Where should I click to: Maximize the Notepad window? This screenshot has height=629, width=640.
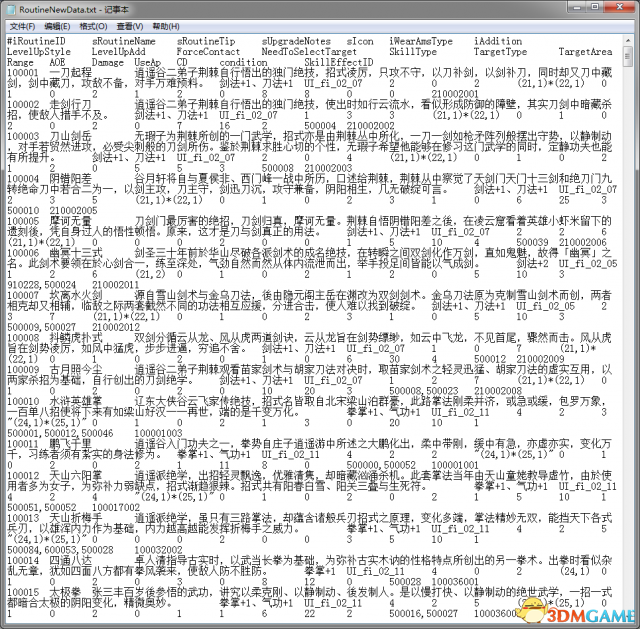[595, 7]
